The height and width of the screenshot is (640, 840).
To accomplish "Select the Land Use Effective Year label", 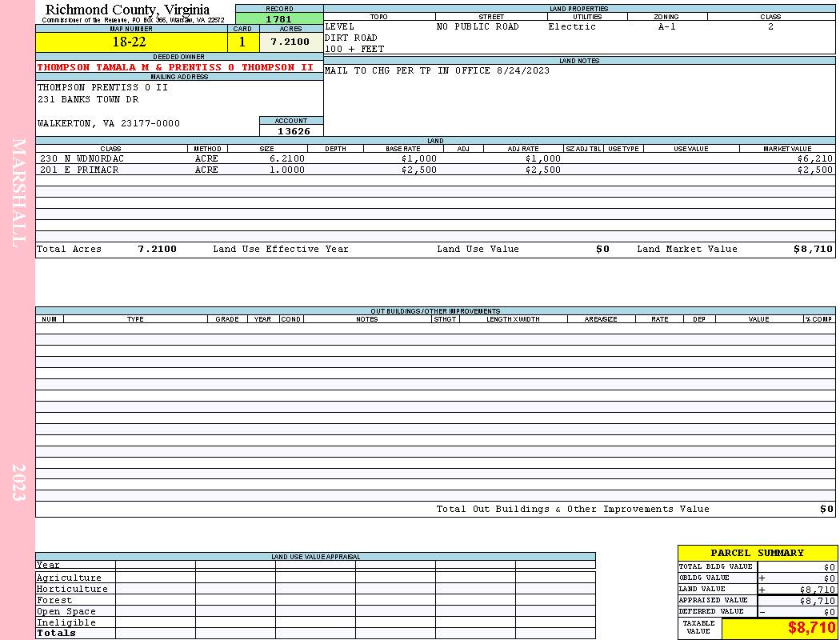I will click(281, 249).
